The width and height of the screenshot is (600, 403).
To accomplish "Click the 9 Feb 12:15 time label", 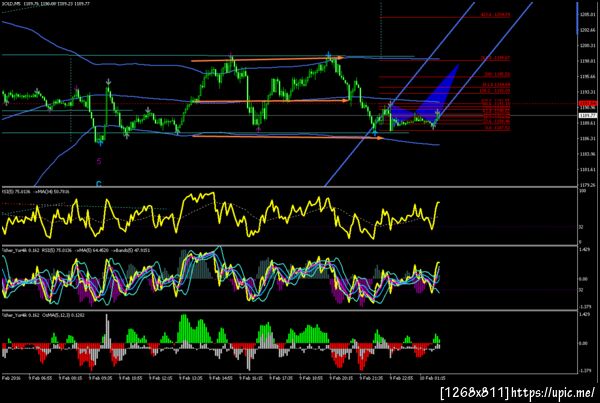I will (x=161, y=378).
